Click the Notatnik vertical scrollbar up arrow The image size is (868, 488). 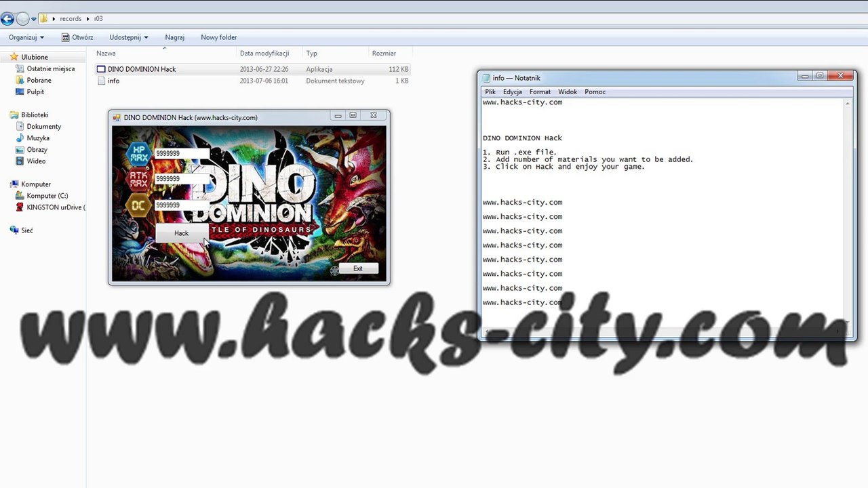click(x=847, y=104)
